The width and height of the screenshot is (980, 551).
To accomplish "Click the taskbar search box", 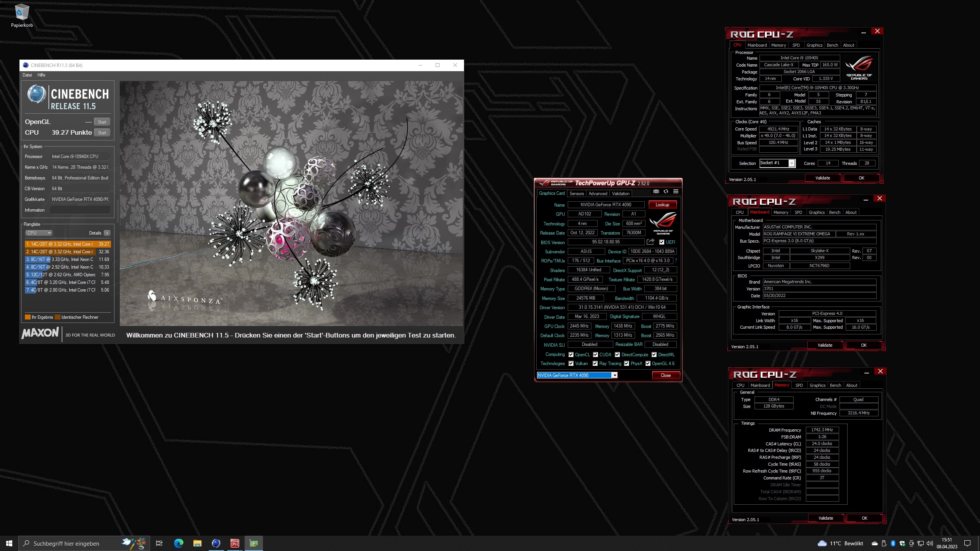I will tap(84, 543).
